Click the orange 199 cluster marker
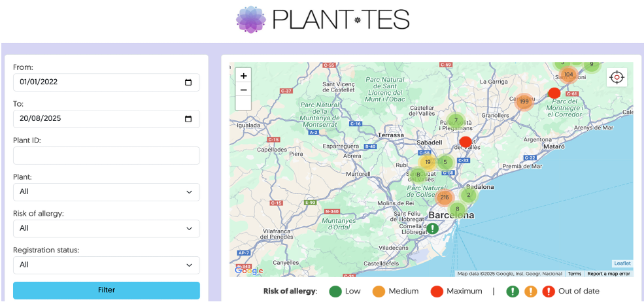Image resolution: width=644 pixels, height=302 pixels. click(x=524, y=102)
